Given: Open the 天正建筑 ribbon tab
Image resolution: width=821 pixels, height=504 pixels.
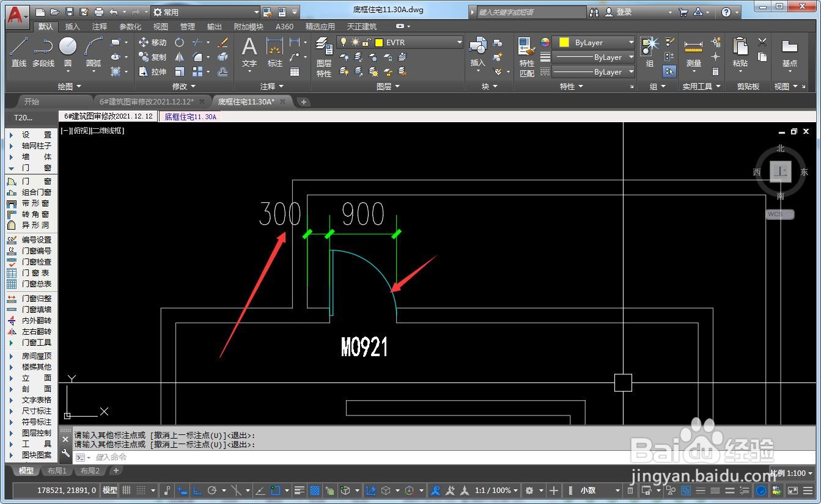Looking at the screenshot, I should tap(362, 26).
